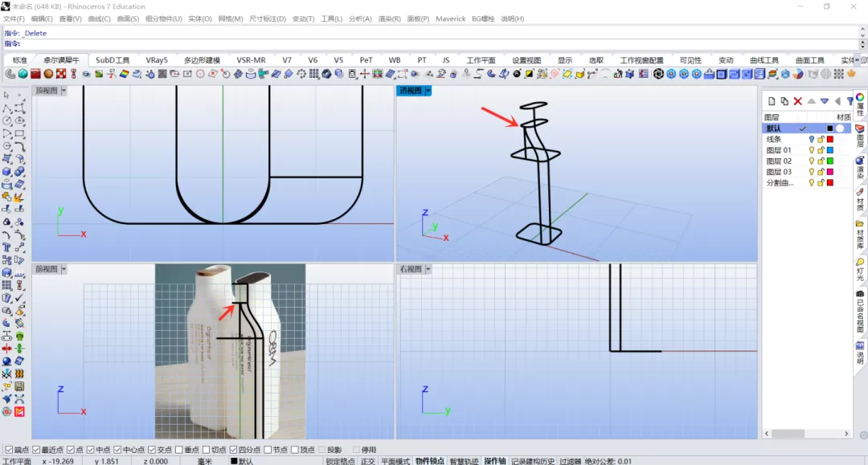Viewport: 868px width, 465px height.
Task: Click the new layer icon in layers panel
Action: (771, 101)
